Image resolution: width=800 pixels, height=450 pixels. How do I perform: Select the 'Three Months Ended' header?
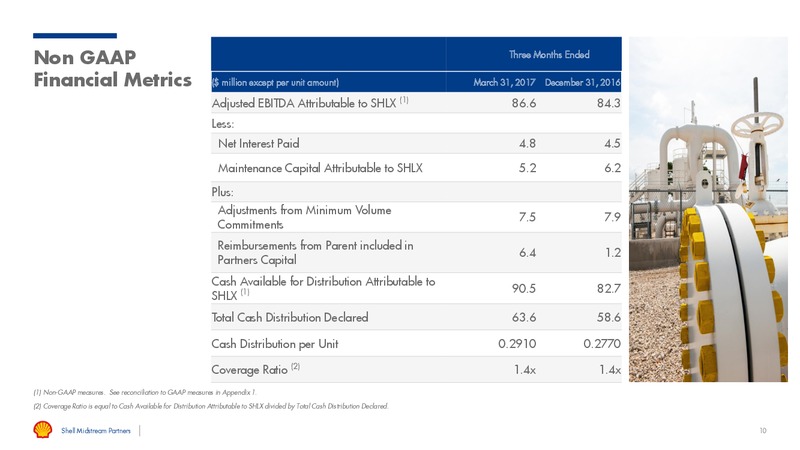tap(549, 55)
